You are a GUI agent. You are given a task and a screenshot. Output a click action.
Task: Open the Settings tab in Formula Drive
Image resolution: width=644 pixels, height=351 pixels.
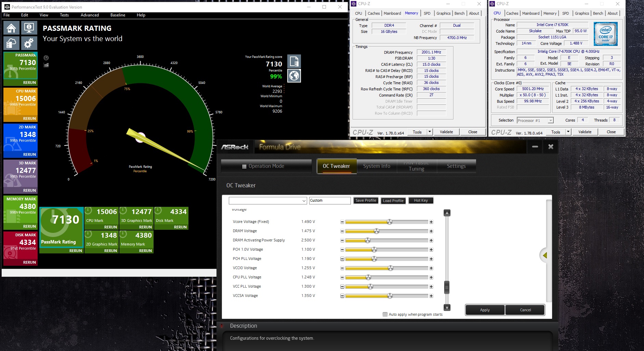coord(456,166)
